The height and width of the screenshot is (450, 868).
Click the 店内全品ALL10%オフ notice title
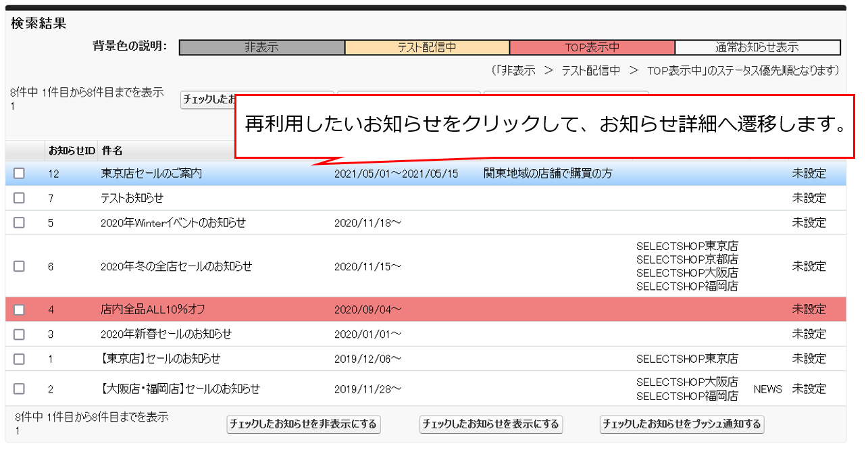point(153,309)
